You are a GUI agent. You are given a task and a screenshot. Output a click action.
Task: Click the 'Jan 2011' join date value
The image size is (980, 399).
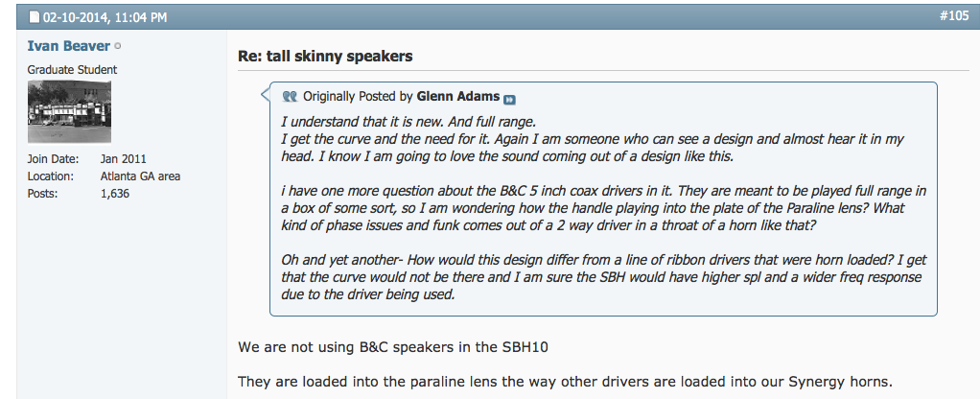point(123,159)
